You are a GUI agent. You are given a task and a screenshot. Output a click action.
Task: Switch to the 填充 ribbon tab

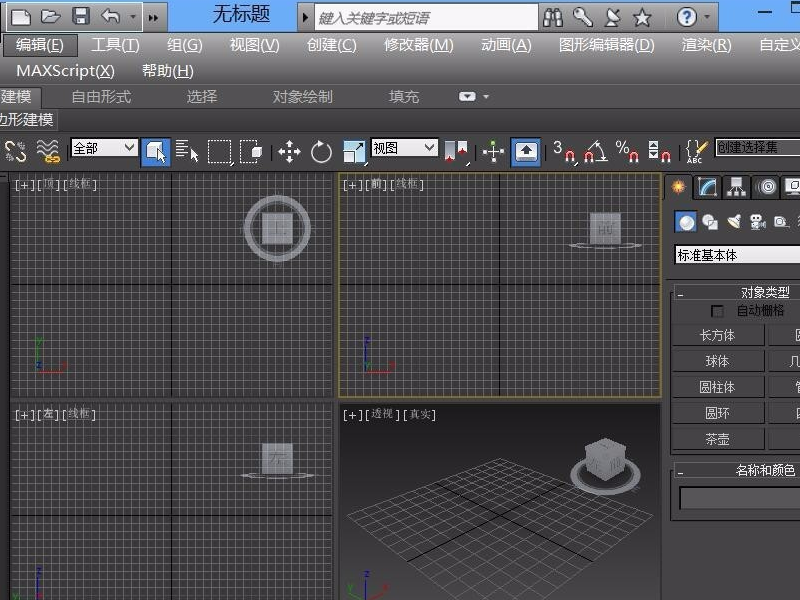pos(404,96)
